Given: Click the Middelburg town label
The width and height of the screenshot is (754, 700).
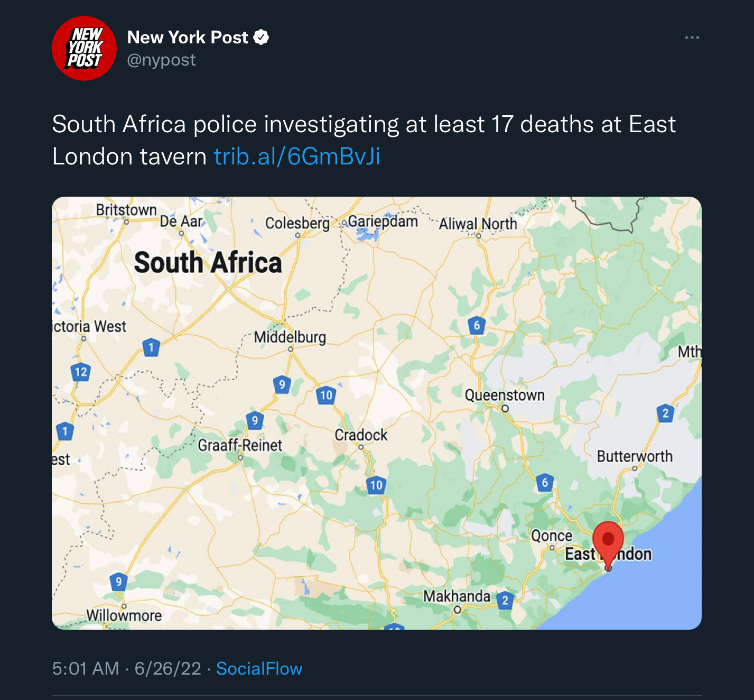Looking at the screenshot, I should tap(290, 337).
